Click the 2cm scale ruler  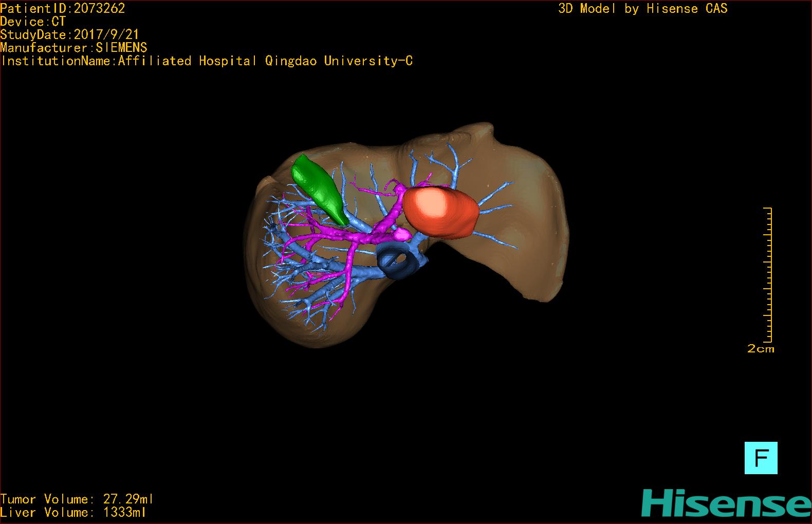(x=768, y=275)
